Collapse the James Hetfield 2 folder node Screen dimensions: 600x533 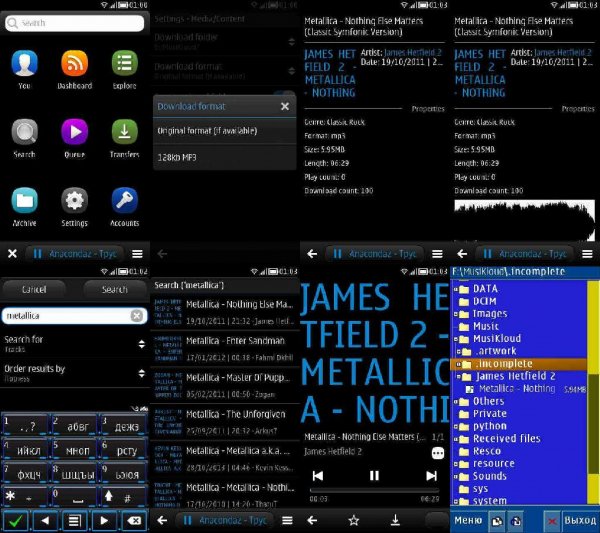(x=459, y=377)
